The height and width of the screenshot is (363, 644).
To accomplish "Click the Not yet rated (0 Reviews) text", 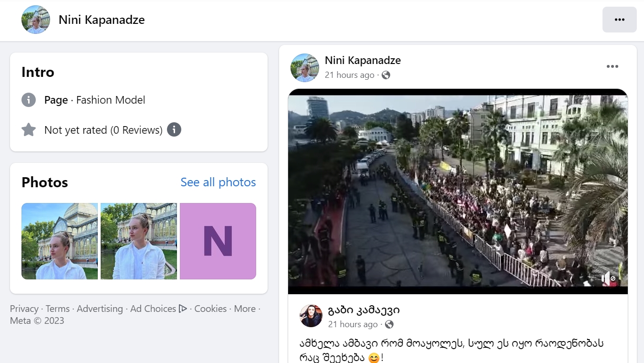I will 104,130.
